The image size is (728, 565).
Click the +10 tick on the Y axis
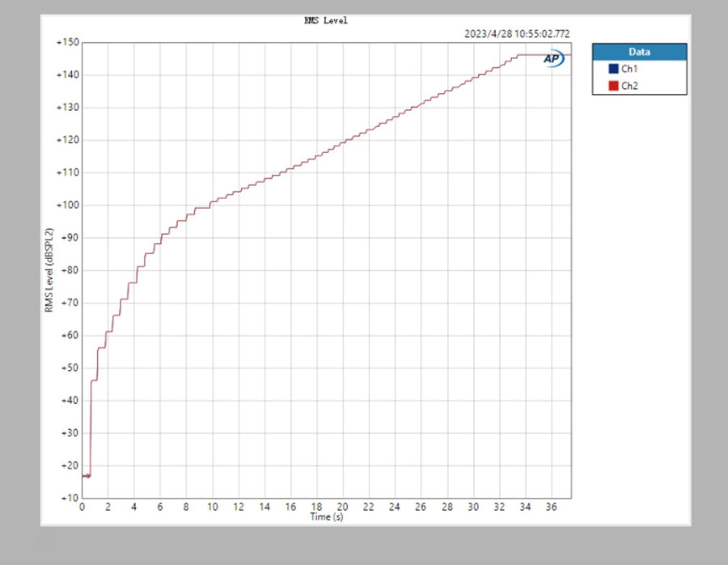(69, 498)
